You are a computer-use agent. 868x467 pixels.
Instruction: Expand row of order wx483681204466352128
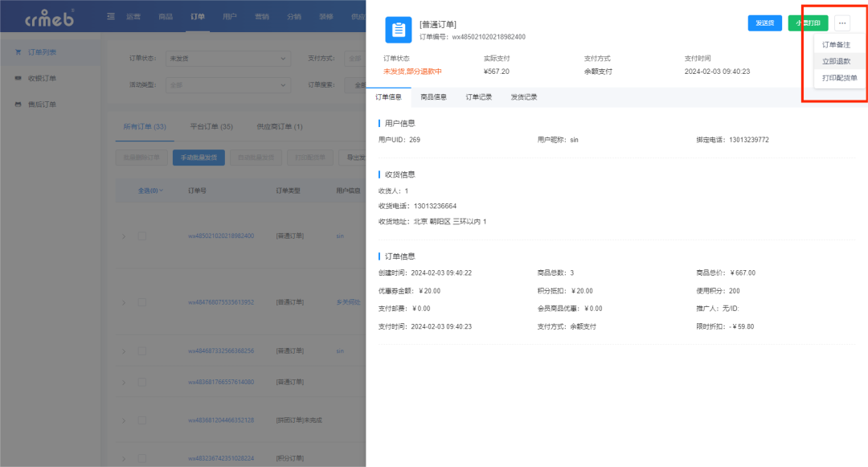(124, 420)
